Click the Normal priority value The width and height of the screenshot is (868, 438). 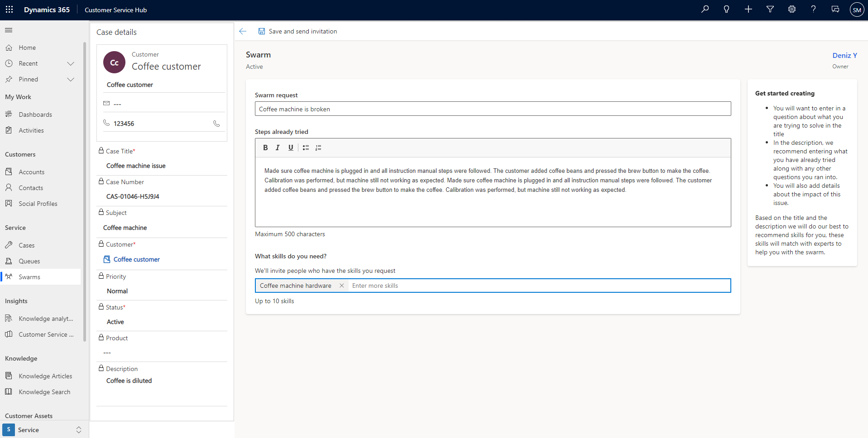click(117, 291)
